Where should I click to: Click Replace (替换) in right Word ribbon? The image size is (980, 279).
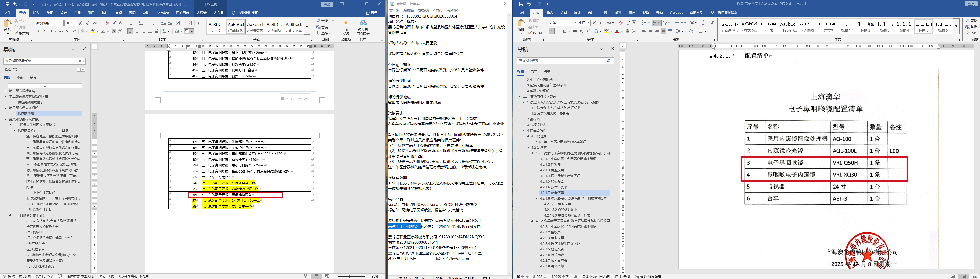(971, 27)
